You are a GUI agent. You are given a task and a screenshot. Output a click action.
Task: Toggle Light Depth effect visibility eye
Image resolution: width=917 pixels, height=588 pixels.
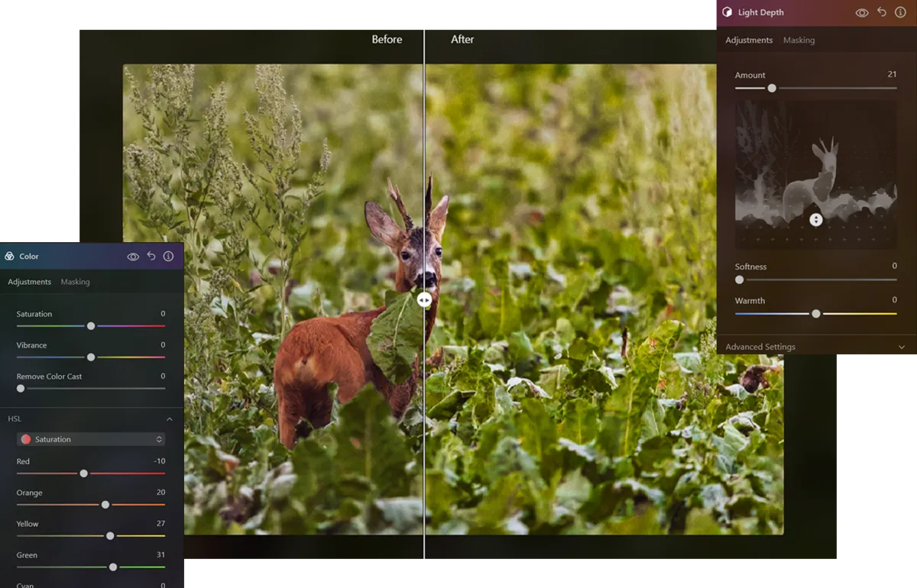(x=862, y=12)
